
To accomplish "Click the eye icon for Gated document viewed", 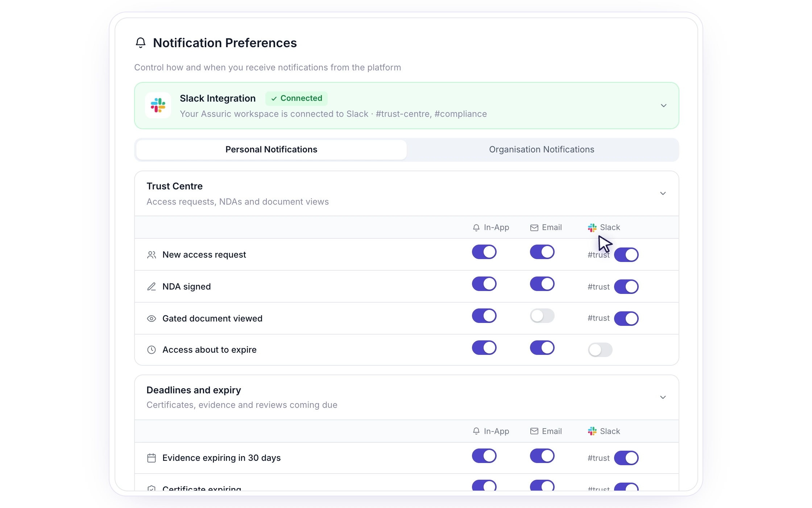I will pos(152,319).
